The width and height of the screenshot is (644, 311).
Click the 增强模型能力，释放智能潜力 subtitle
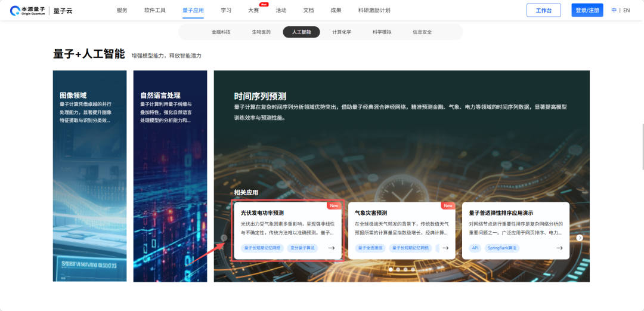click(167, 56)
